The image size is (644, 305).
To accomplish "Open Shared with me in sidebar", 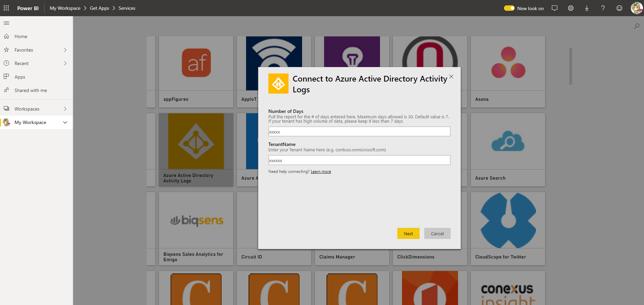I will point(36,90).
